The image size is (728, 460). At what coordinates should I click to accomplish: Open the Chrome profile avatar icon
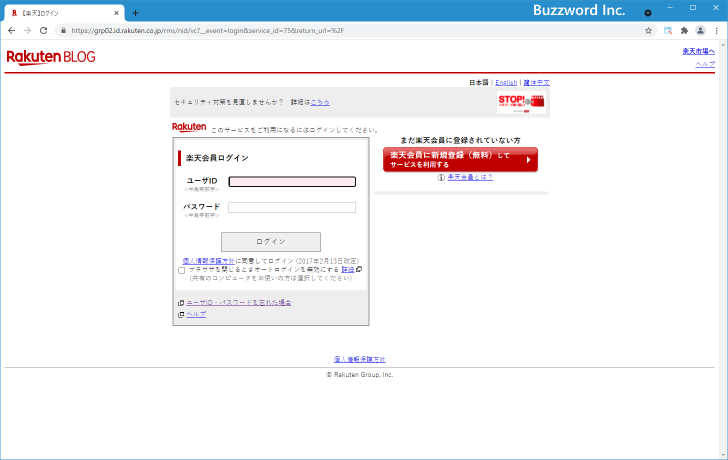(700, 31)
